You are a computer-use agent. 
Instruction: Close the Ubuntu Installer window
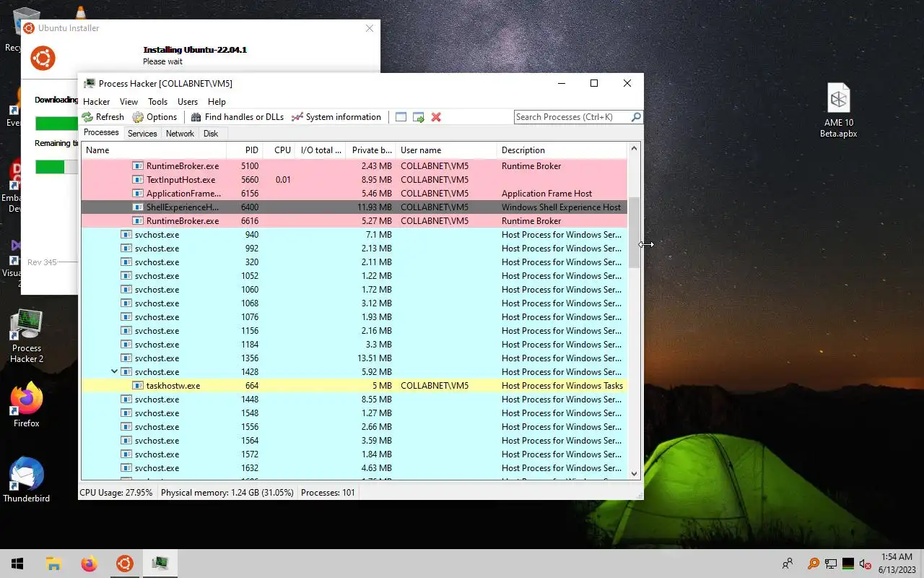coord(370,28)
